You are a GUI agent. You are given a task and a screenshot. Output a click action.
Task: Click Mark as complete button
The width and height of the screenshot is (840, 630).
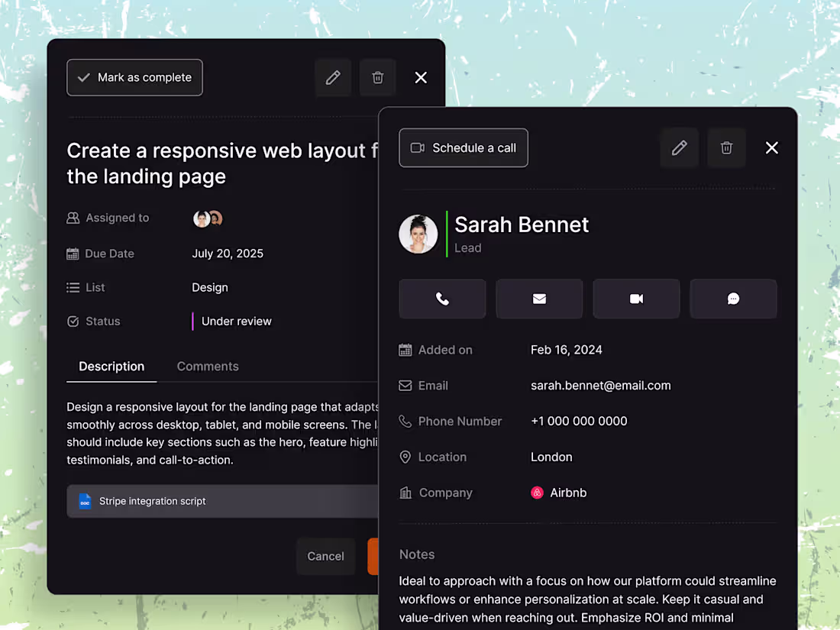(x=134, y=78)
